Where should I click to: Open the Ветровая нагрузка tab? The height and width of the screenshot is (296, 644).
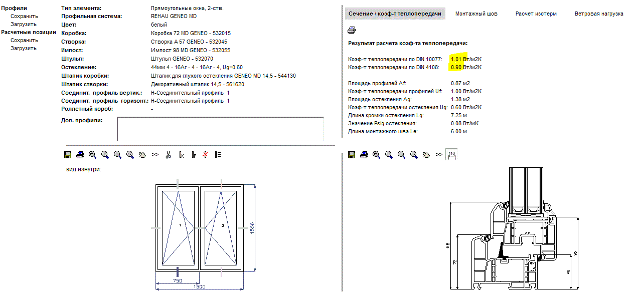click(x=599, y=14)
